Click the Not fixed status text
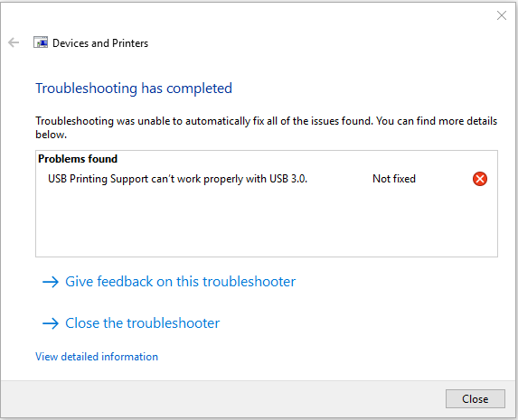This screenshot has height=420, width=518. click(x=394, y=179)
